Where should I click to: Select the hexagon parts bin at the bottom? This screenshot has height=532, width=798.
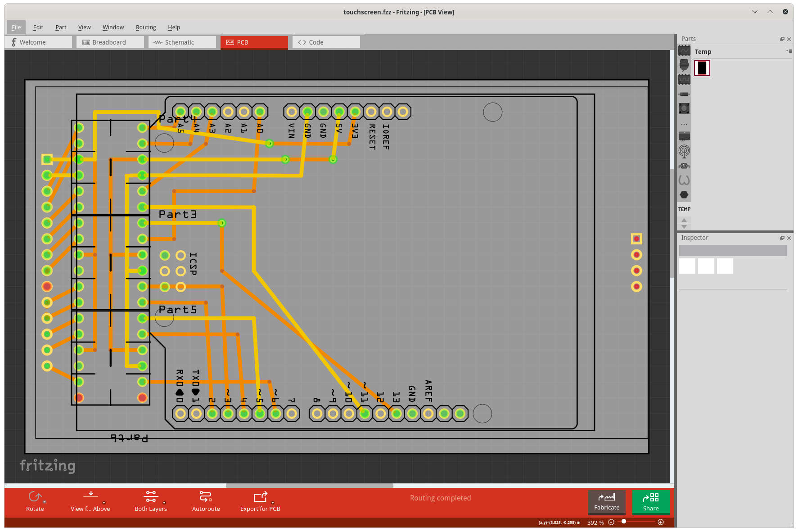click(x=684, y=195)
